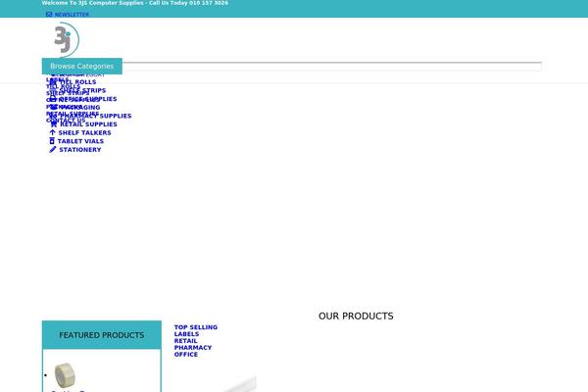
Task: Click the 3J site logo
Action: pos(67,39)
